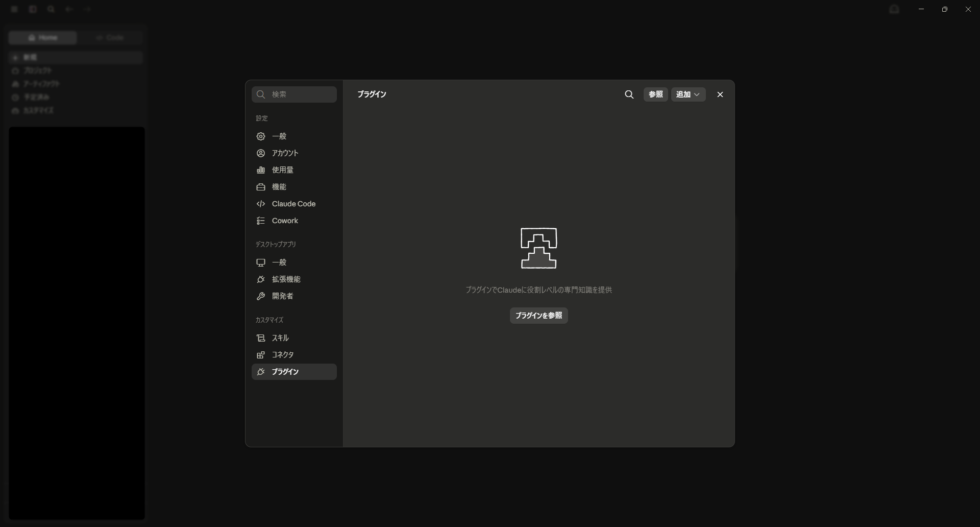Click the 参照 button in the header

[x=655, y=94]
